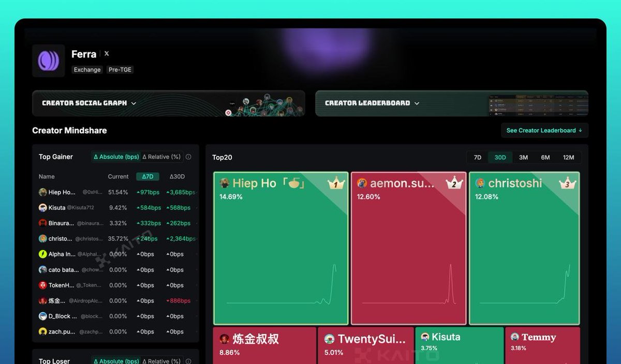
Task: Click christoshi avatar in Top Gainer list
Action: 43,239
